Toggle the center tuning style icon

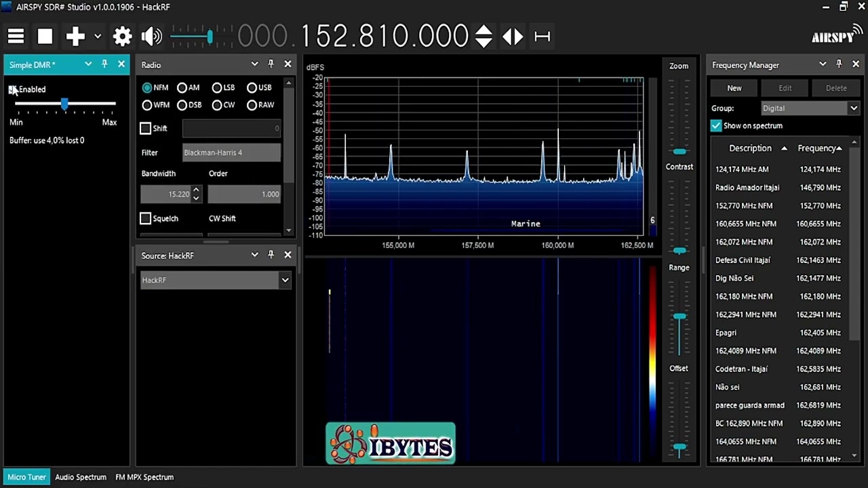point(513,37)
